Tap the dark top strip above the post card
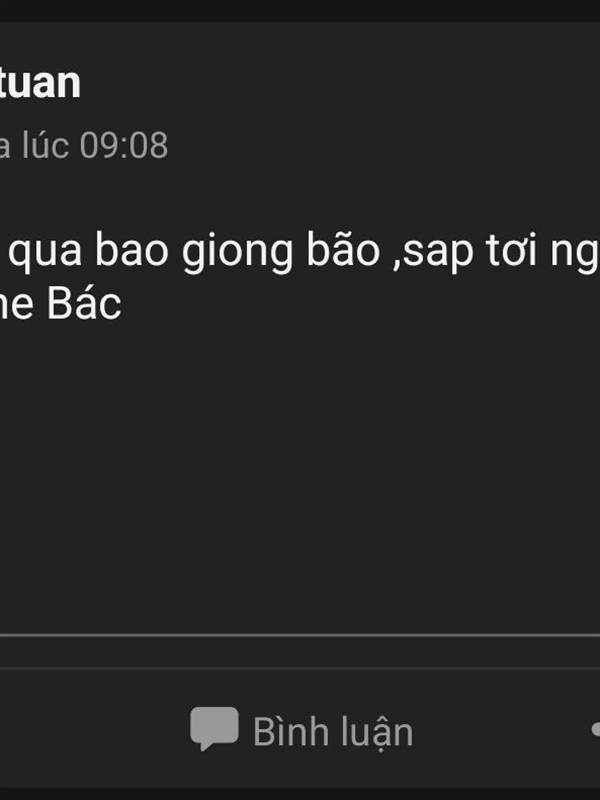Image resolution: width=600 pixels, height=800 pixels. pos(300,10)
